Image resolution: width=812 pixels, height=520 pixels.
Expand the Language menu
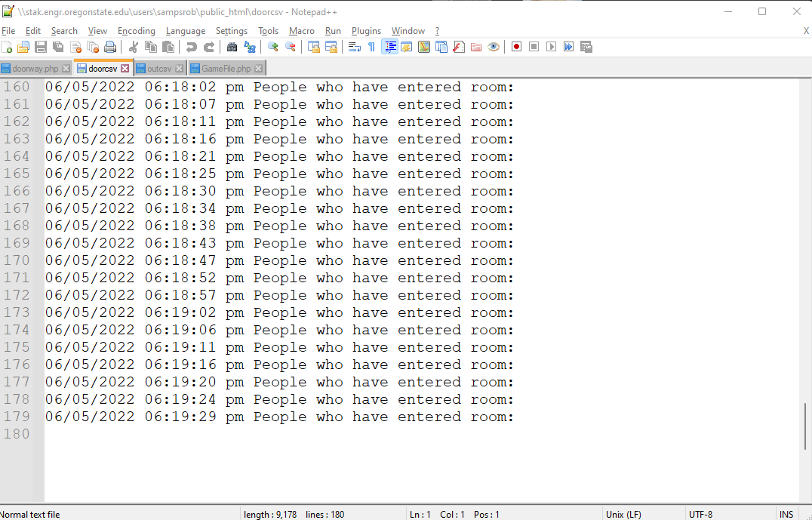pyautogui.click(x=185, y=31)
